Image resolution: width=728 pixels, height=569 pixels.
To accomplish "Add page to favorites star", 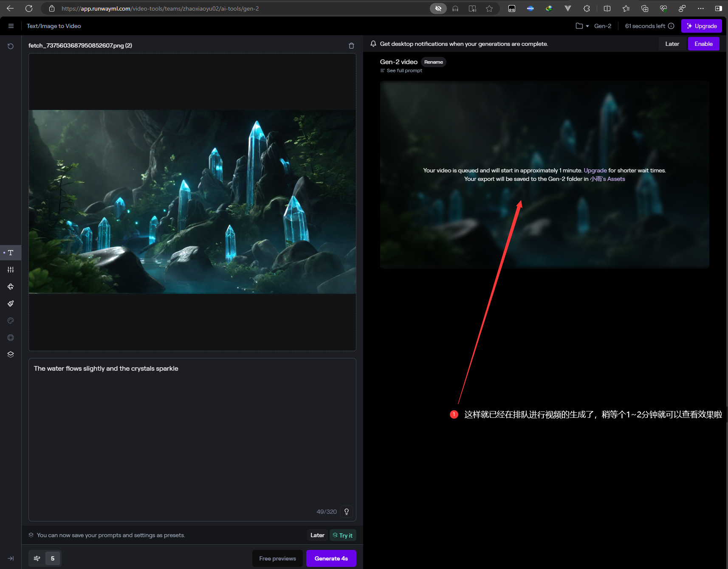I will point(489,8).
